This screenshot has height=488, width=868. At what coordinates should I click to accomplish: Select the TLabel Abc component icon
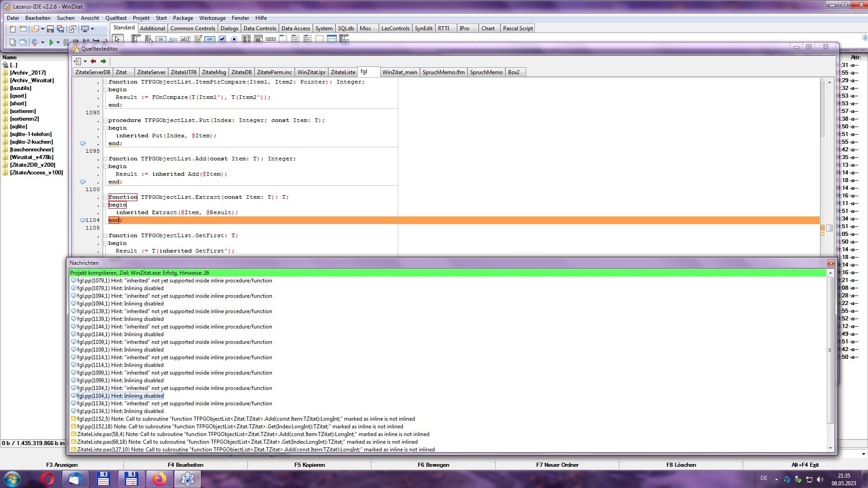tap(173, 39)
